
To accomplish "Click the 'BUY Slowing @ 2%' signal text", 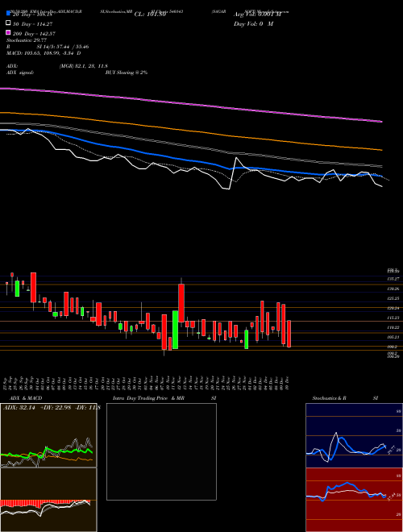I will [x=127, y=73].
